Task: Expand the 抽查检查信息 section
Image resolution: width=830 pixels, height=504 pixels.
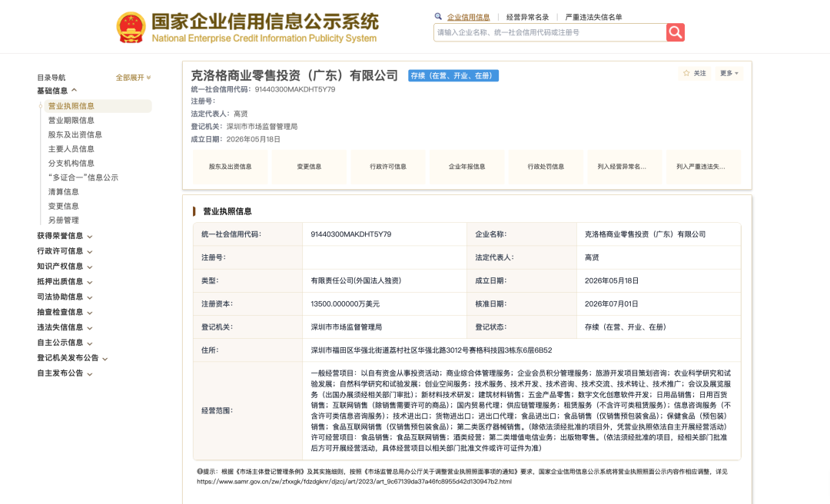Action: point(65,313)
